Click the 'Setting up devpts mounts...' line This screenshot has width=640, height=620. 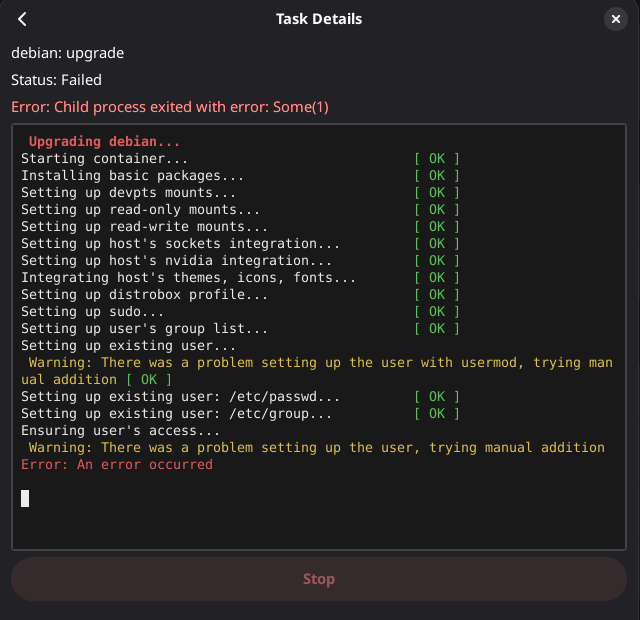(x=128, y=193)
